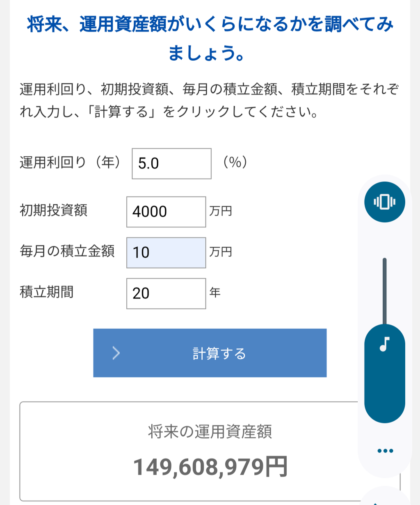
Task: Click the 初期投資額 label text
Action: [x=53, y=210]
